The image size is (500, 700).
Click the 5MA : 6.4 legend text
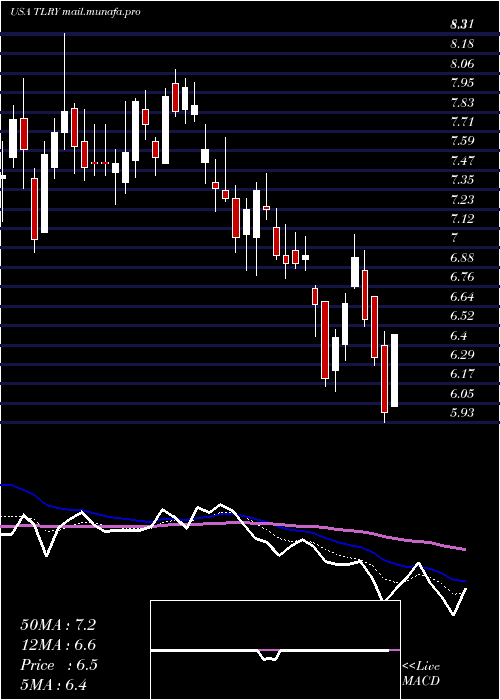point(53,684)
